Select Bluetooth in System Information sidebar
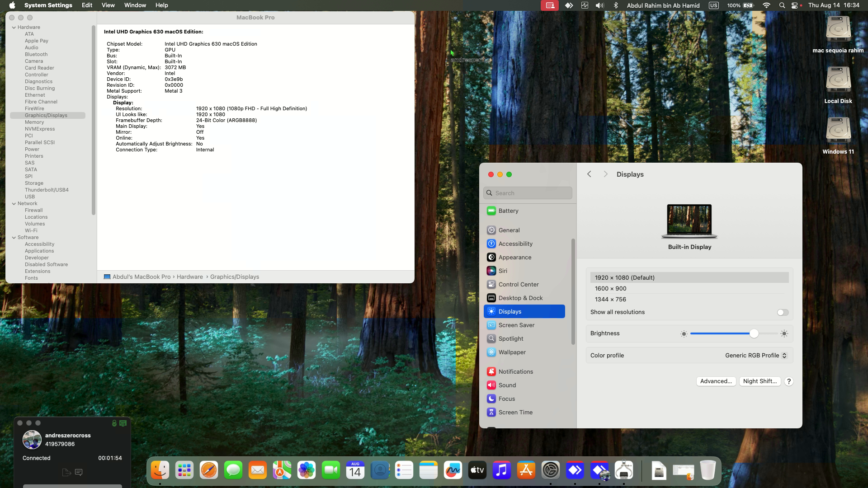This screenshot has height=488, width=868. (x=36, y=55)
